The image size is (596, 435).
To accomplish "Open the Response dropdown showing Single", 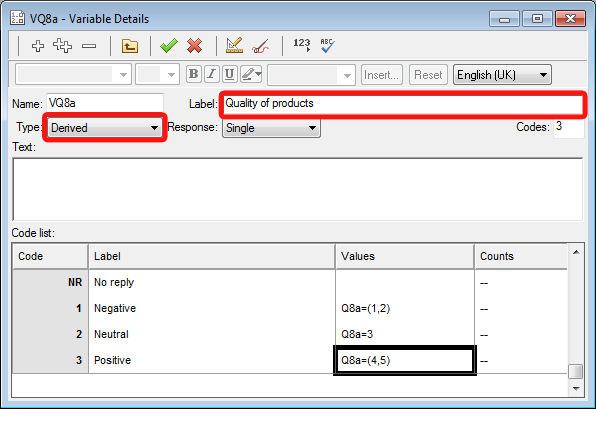I will (x=271, y=128).
